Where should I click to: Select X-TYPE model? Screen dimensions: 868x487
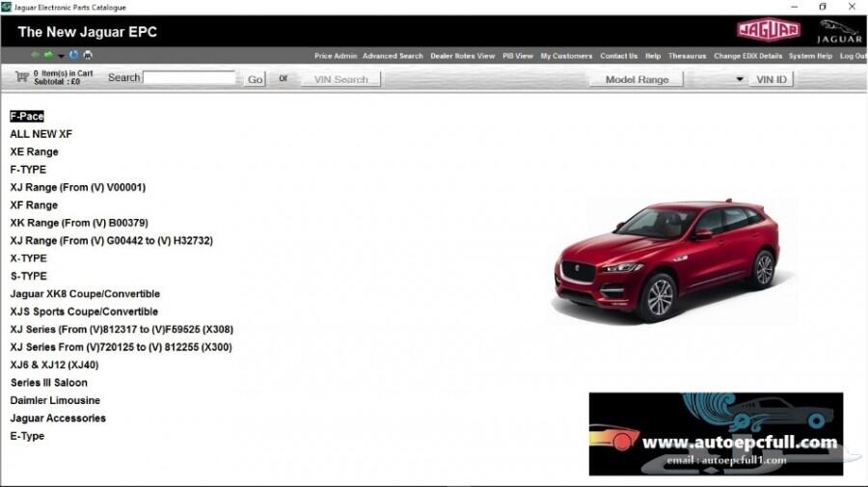point(28,257)
